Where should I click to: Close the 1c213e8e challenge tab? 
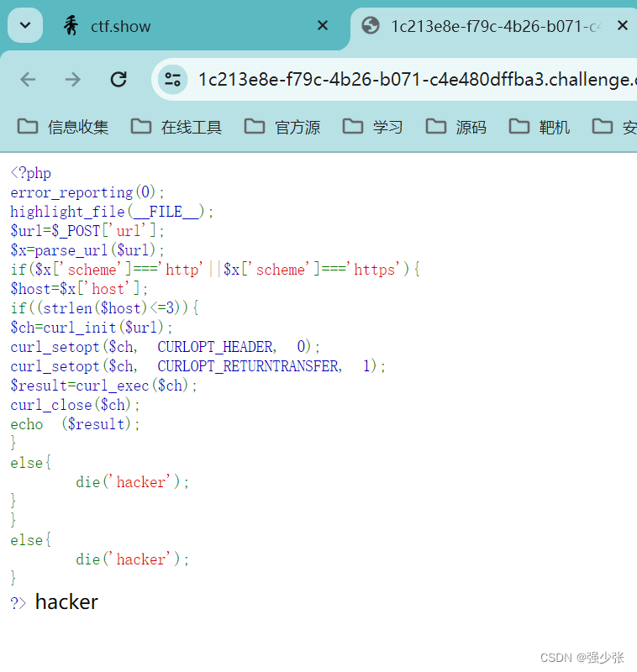[x=623, y=26]
